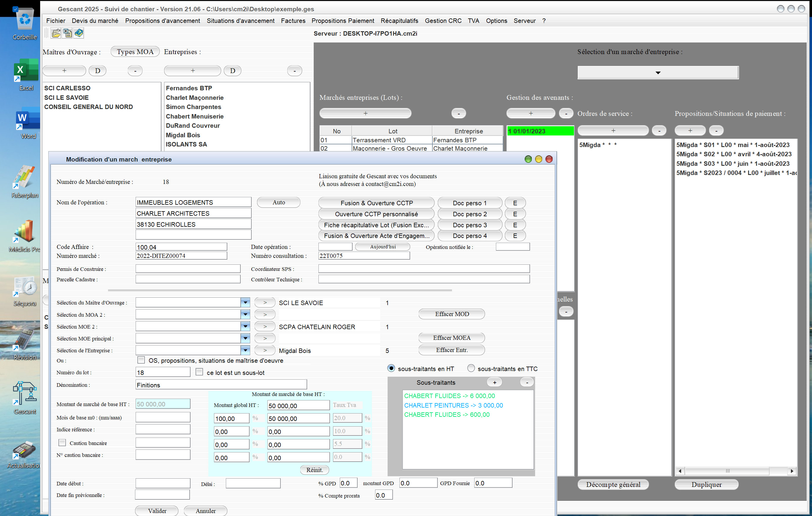The image size is (812, 516).
Task: Check 'ce lot est un sous-lot'
Action: point(199,372)
